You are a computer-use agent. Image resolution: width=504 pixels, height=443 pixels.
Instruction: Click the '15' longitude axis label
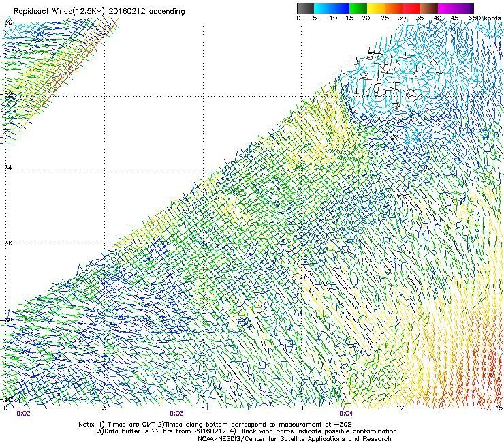(x=499, y=408)
